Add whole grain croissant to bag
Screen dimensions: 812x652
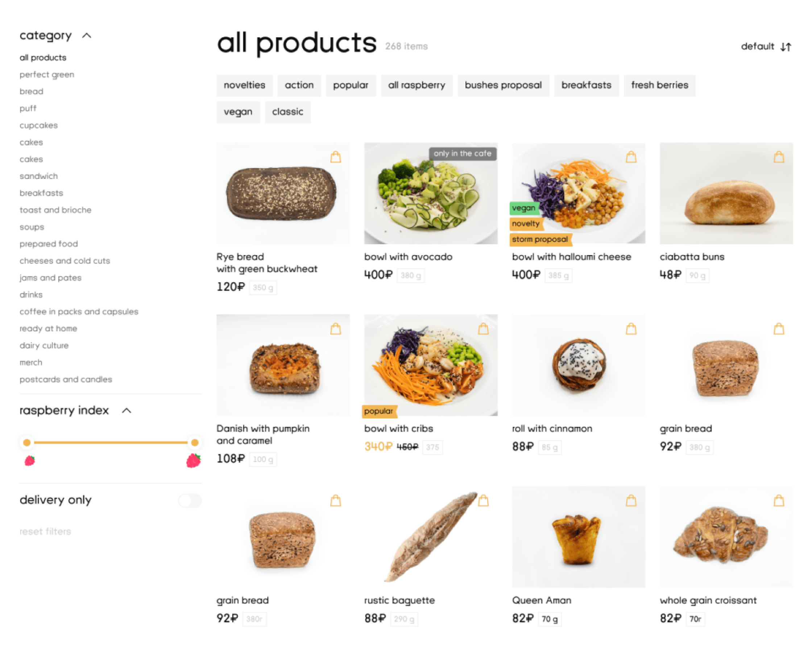(779, 500)
